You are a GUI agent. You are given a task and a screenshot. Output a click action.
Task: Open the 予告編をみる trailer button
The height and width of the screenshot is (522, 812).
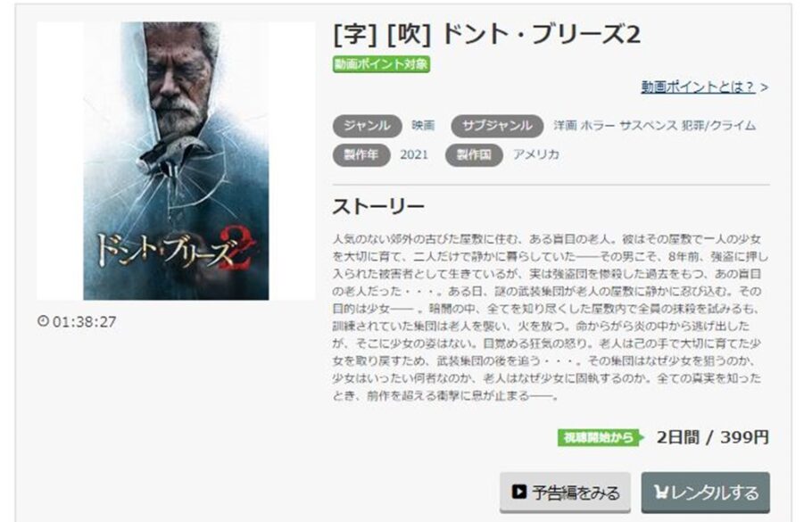point(565,492)
